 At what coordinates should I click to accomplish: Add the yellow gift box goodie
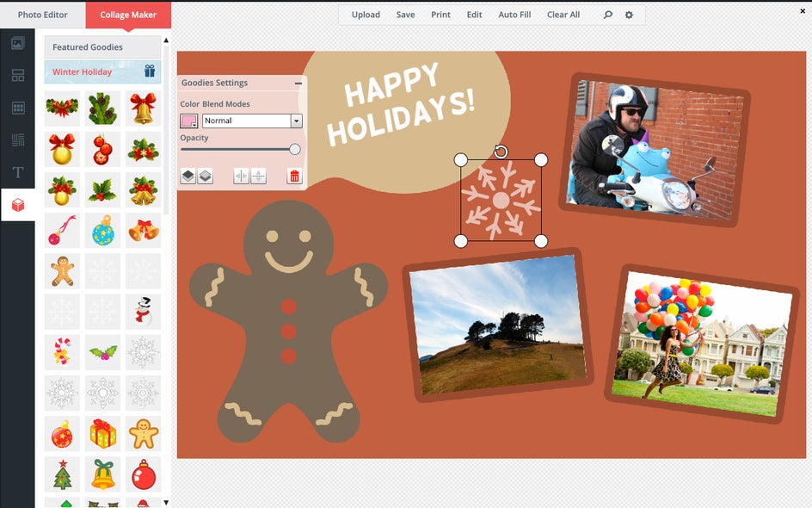coord(102,433)
